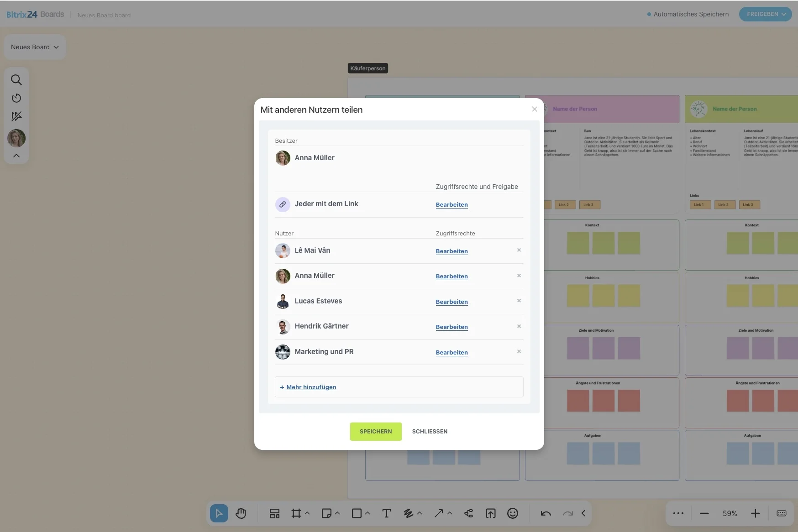Click the undo arrow icon
This screenshot has width=798, height=532.
(x=546, y=513)
